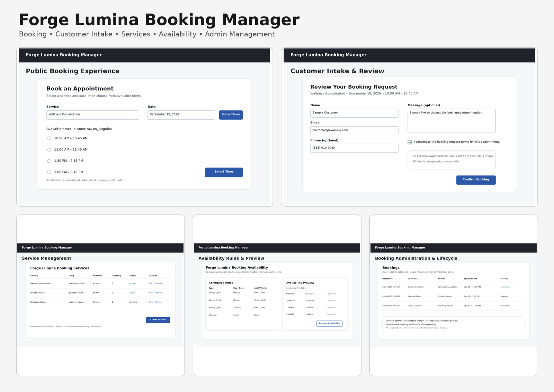Open Manage link for Private Session service

(159, 293)
